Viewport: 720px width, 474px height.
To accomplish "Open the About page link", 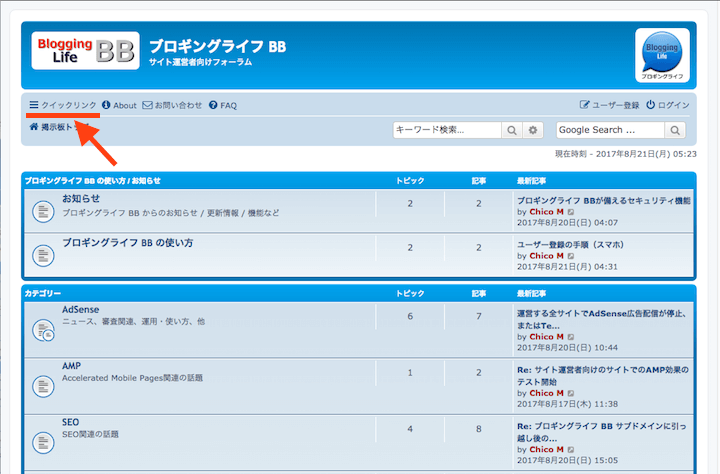I will coord(119,105).
